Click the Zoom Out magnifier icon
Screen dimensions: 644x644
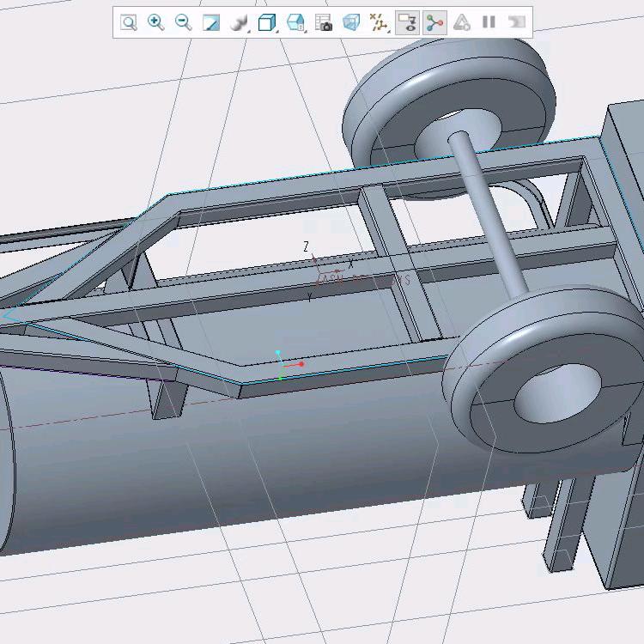pos(183,22)
